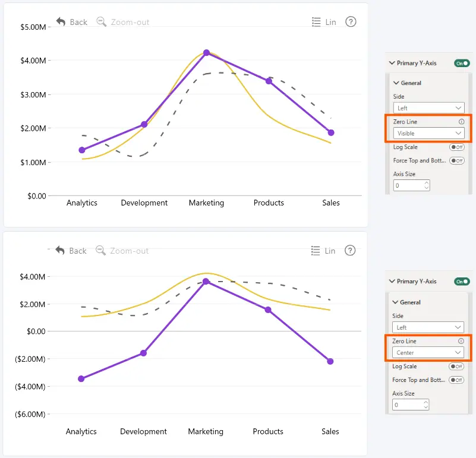Enable Log Scale in the upper panel

[457, 147]
